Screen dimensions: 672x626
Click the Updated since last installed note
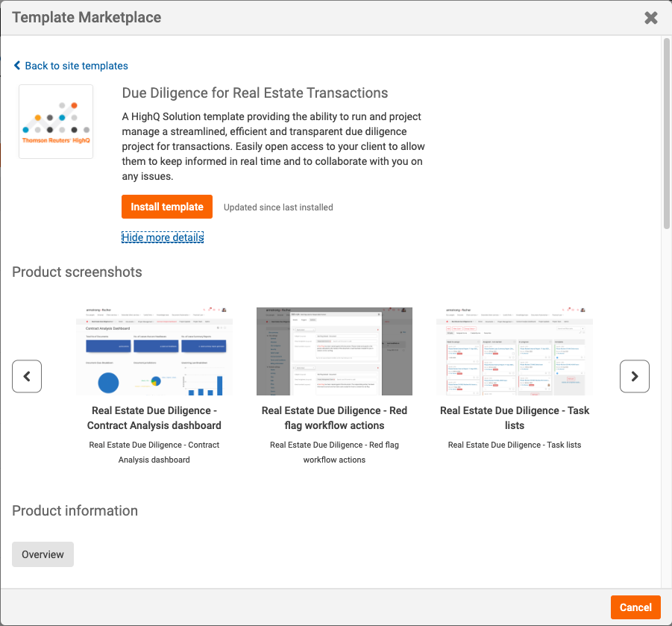click(278, 207)
